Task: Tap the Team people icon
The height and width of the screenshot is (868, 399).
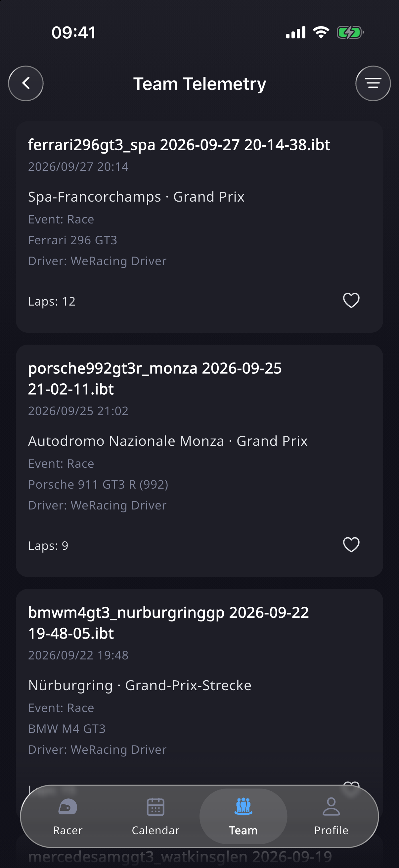Action: pos(243,806)
